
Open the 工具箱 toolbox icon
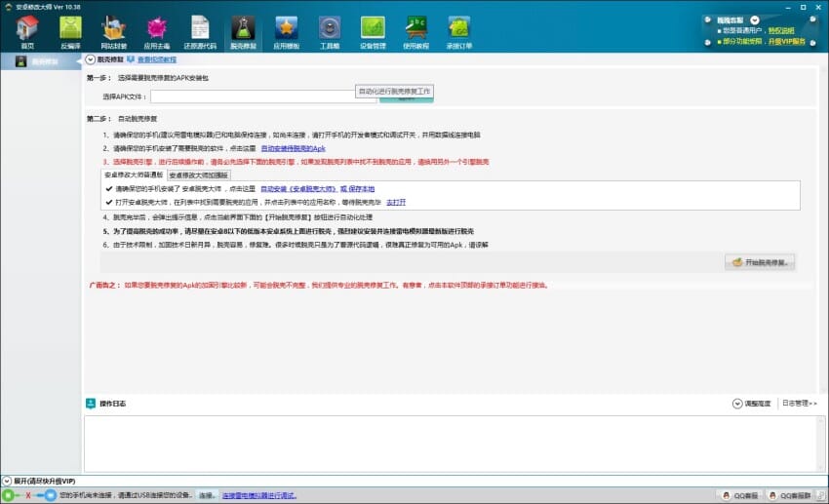(x=330, y=31)
